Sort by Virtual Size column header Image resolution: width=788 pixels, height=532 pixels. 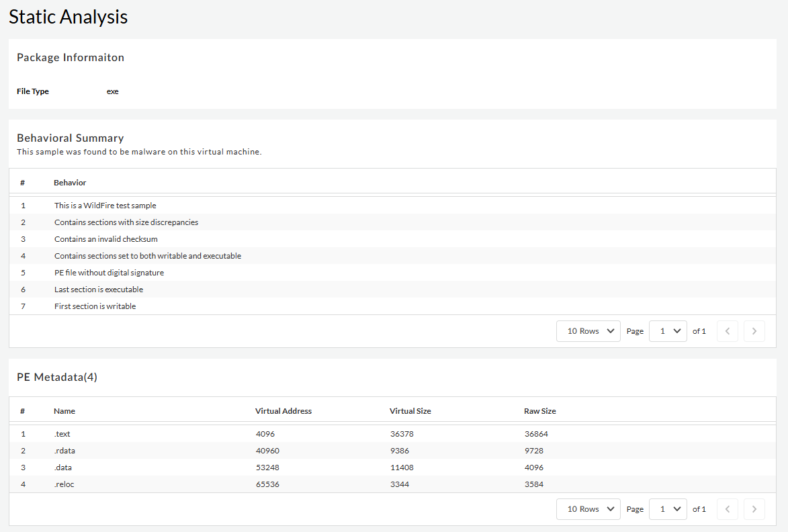tap(410, 411)
